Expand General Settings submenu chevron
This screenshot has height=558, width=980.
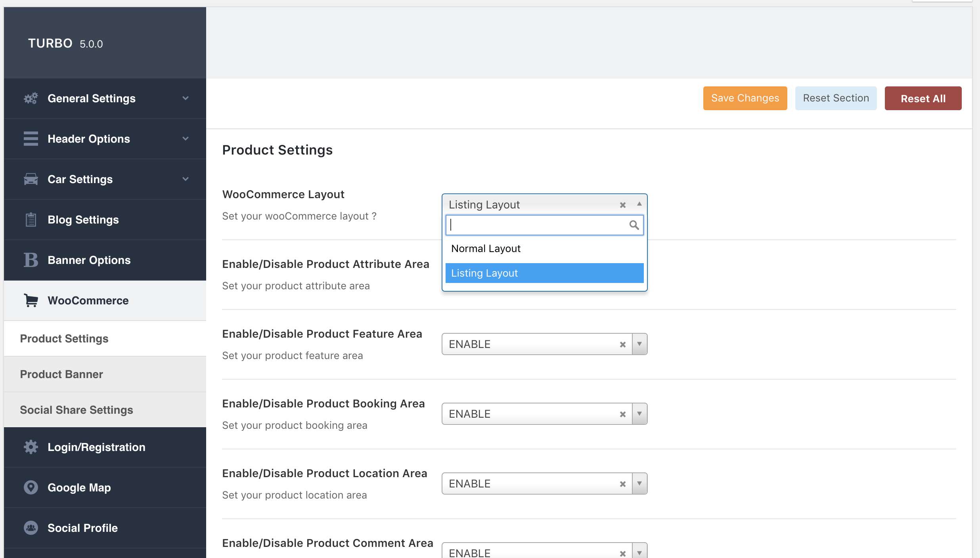(186, 98)
